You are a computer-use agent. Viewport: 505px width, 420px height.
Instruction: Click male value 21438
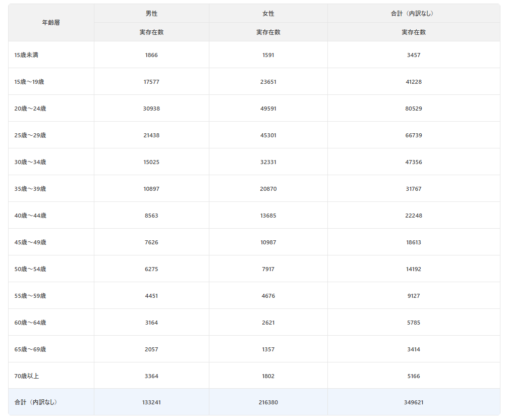(x=151, y=135)
